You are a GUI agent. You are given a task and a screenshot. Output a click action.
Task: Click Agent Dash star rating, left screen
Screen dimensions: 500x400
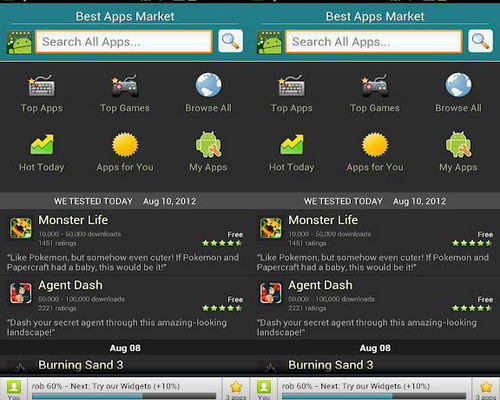pos(222,308)
